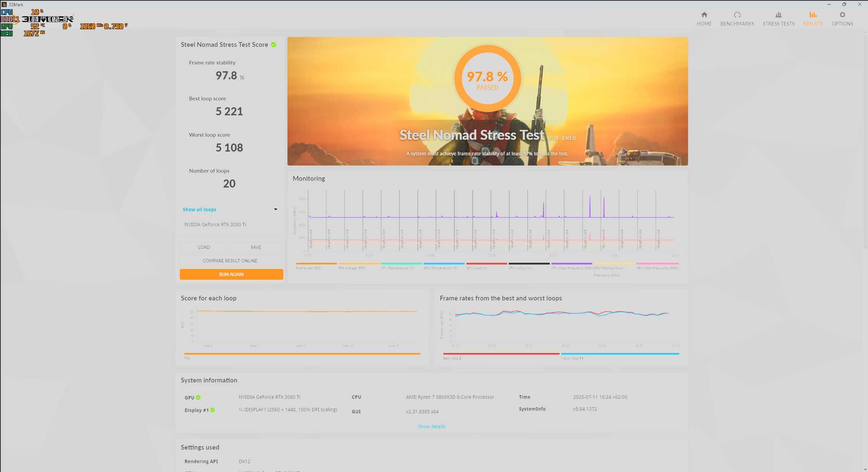Screen dimensions: 868x472
Task: Go to the Home section
Action: point(704,18)
